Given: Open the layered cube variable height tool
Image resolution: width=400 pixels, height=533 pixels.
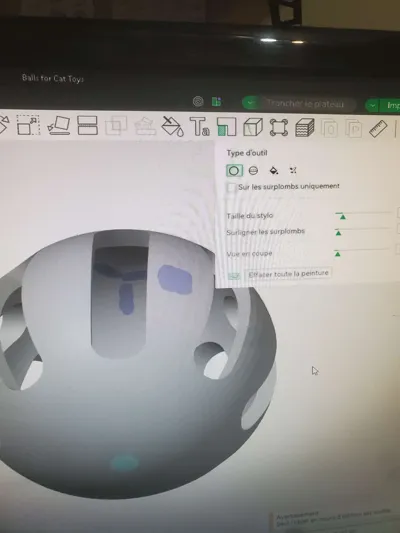Looking at the screenshot, I should (305, 128).
